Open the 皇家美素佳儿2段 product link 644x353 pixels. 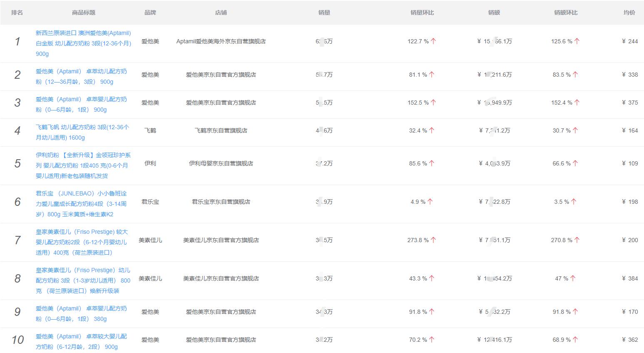point(82,240)
